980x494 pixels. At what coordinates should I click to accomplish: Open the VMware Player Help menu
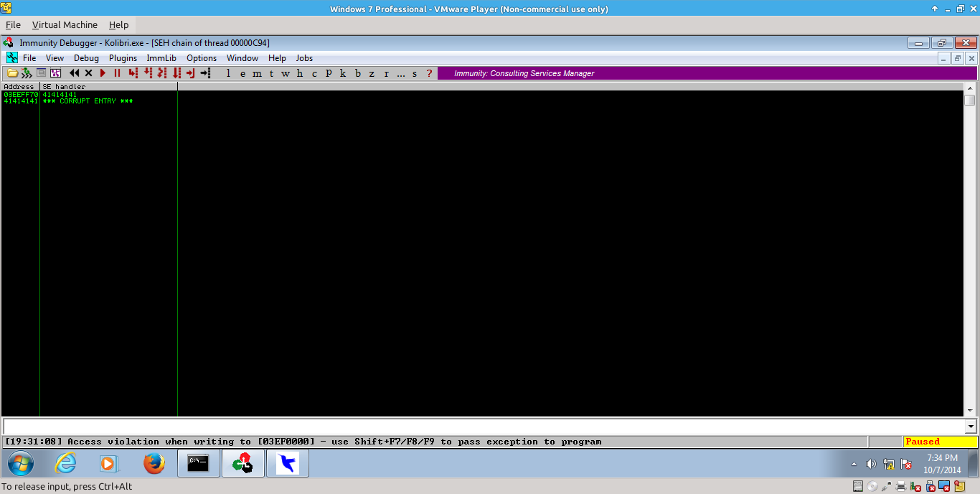pos(118,24)
